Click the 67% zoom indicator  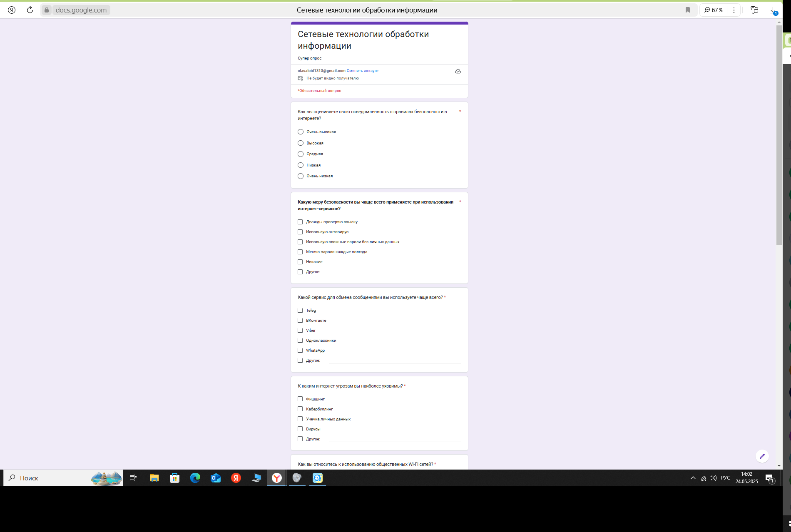(713, 10)
